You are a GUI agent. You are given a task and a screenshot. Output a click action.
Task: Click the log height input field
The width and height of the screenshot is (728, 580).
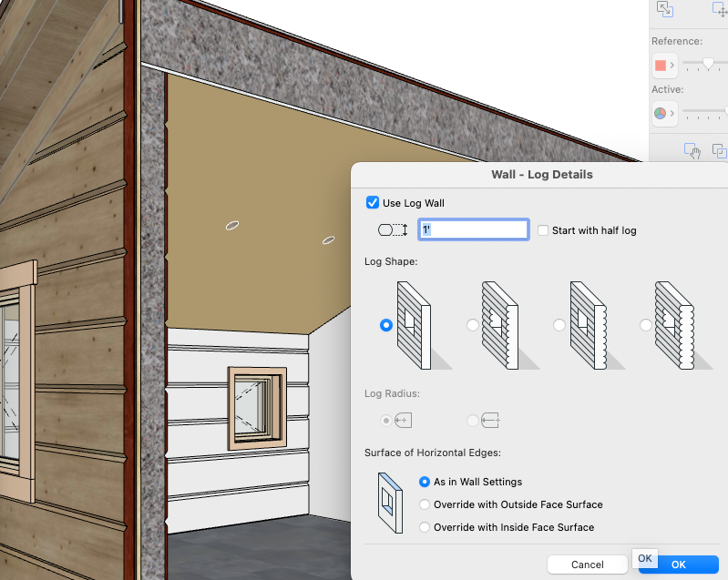click(x=474, y=229)
